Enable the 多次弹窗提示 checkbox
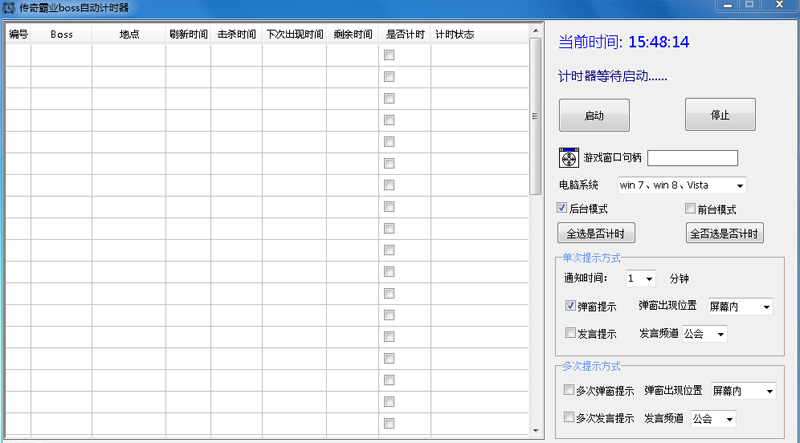Image resolution: width=800 pixels, height=443 pixels. pyautogui.click(x=569, y=390)
